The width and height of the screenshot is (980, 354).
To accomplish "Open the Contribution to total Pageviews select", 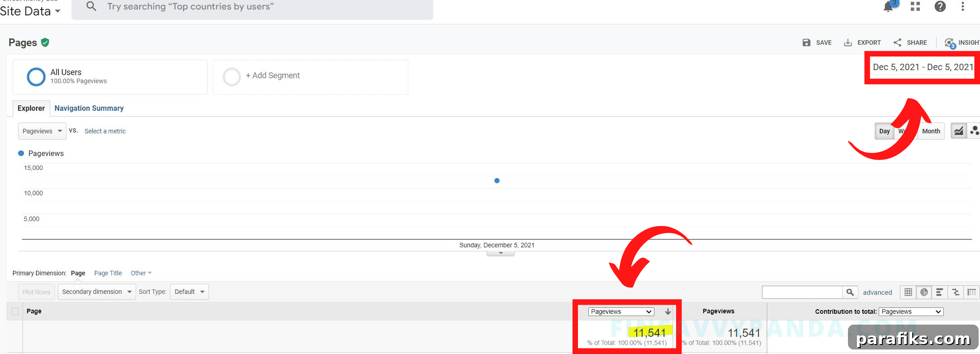I will click(911, 312).
